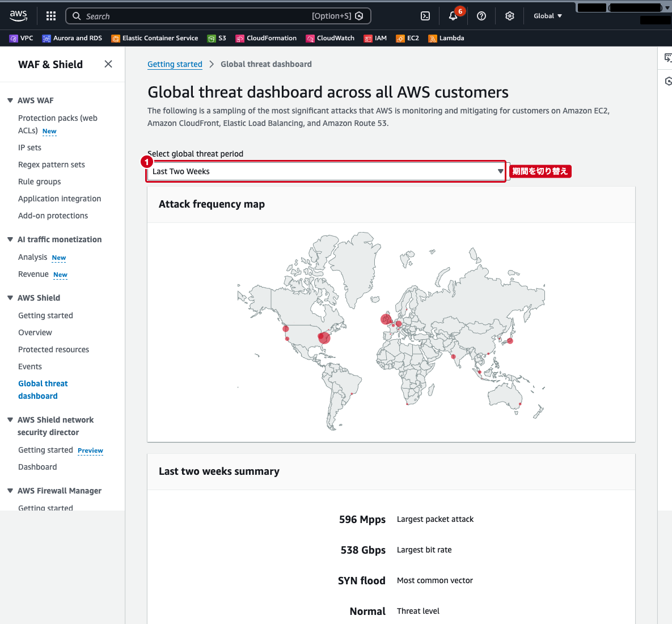Click the VPC favorite shortcut label
Image resolution: width=672 pixels, height=624 pixels.
27,38
